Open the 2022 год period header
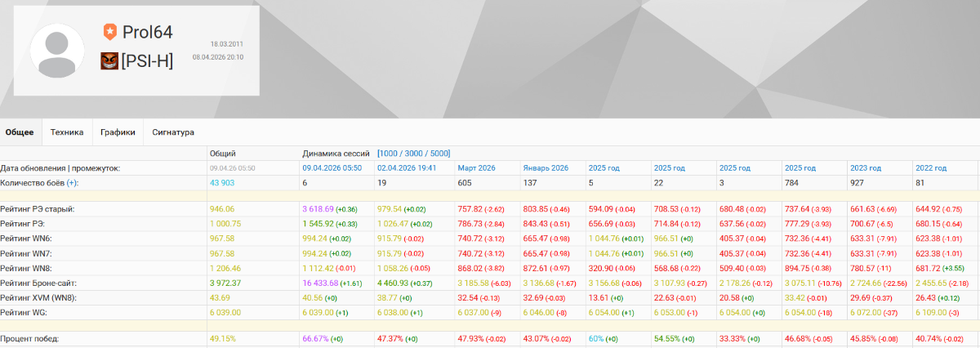The height and width of the screenshot is (348, 980). pyautogui.click(x=930, y=168)
